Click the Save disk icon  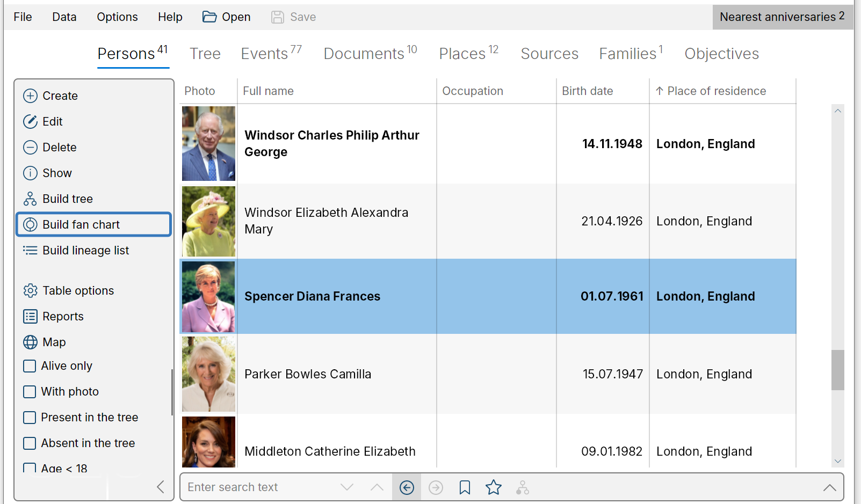coord(278,17)
